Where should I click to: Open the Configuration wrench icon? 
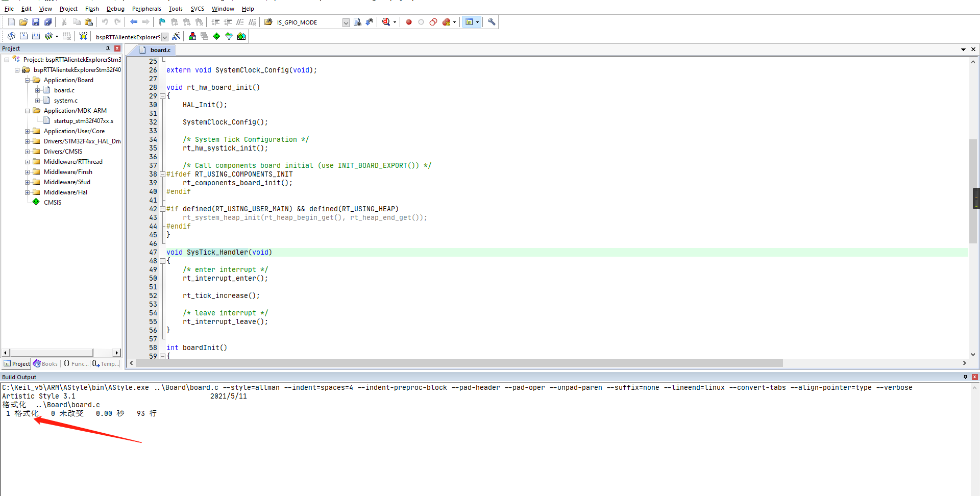(492, 22)
